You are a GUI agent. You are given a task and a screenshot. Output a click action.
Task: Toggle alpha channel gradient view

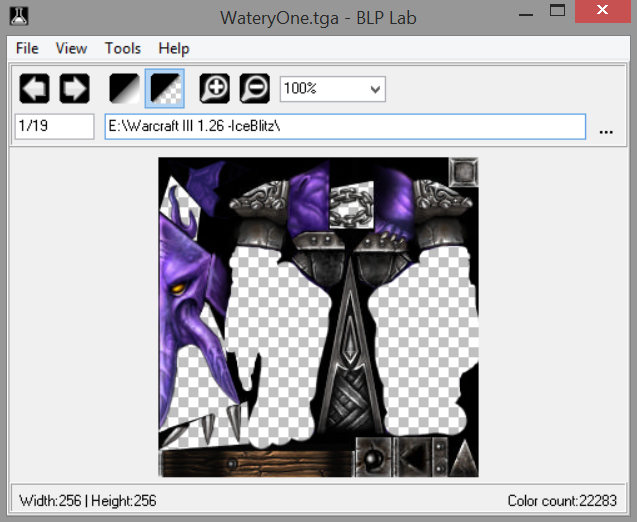124,88
